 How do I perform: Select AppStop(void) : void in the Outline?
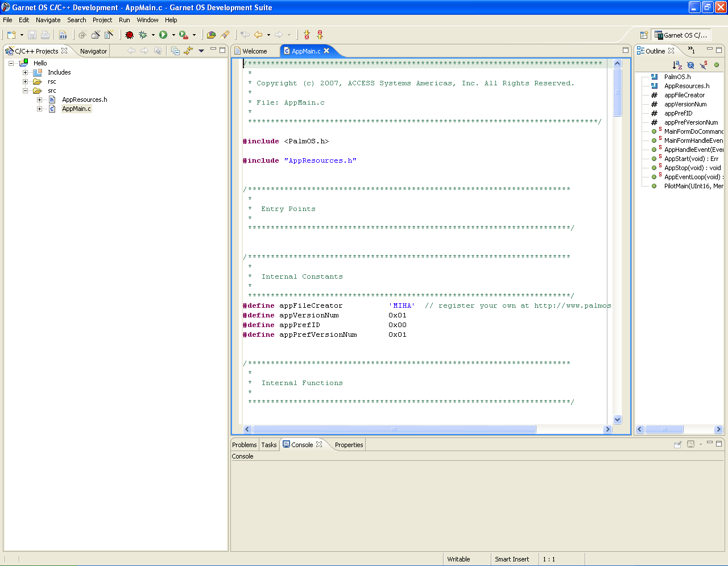692,168
